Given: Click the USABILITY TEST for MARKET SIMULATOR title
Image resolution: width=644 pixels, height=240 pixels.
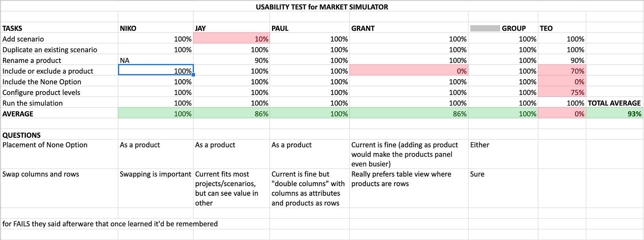Looking at the screenshot, I should [x=322, y=7].
